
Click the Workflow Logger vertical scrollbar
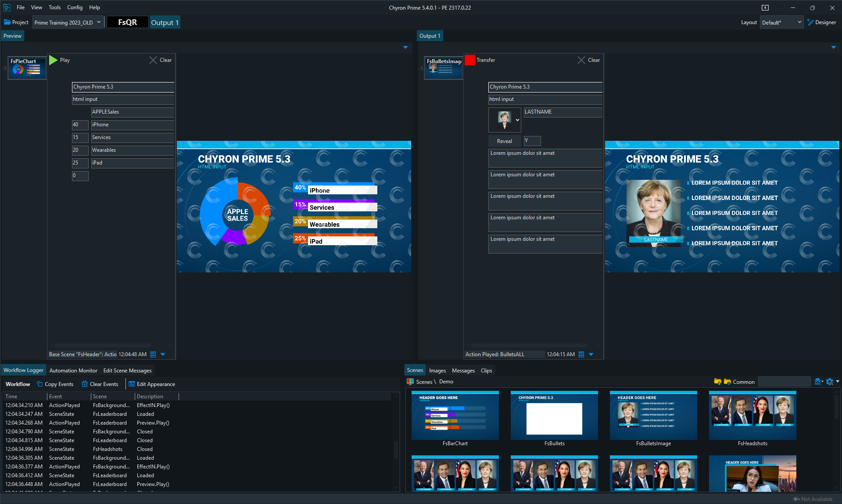pos(396,450)
